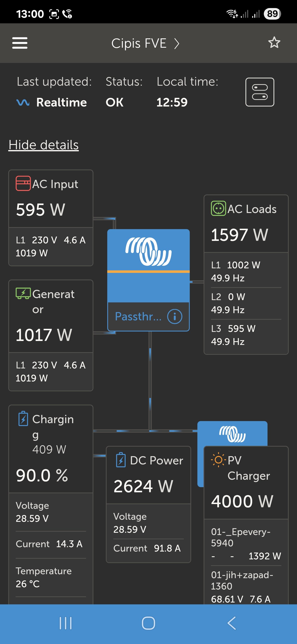Click the AC Loads socket icon
297x644 pixels.
click(218, 208)
